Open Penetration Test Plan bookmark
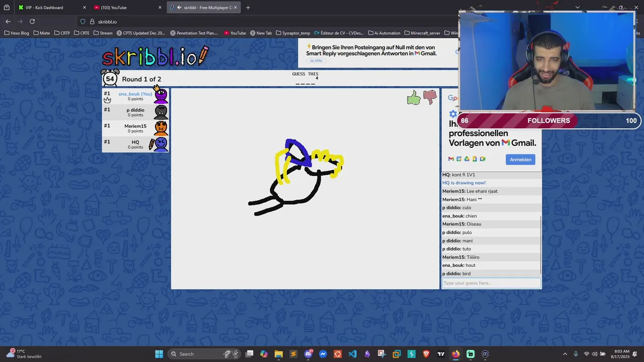This screenshot has width=644, height=362. point(194,33)
